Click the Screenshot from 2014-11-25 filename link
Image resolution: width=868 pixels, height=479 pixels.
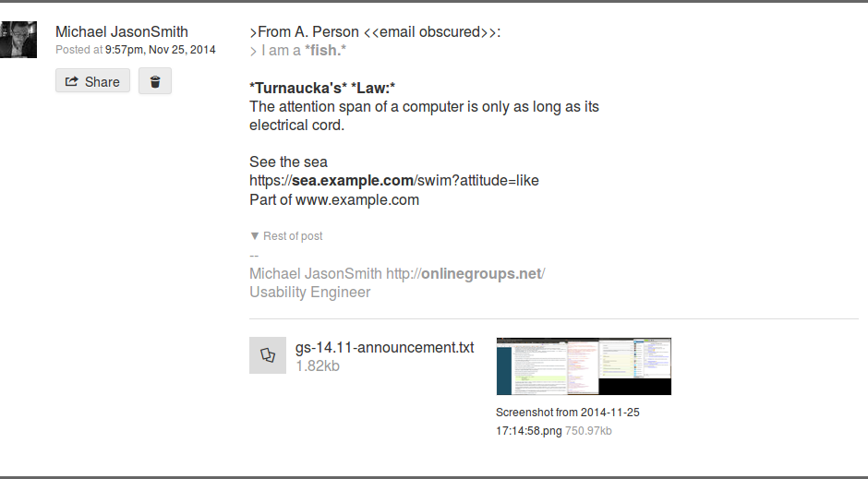click(x=567, y=422)
